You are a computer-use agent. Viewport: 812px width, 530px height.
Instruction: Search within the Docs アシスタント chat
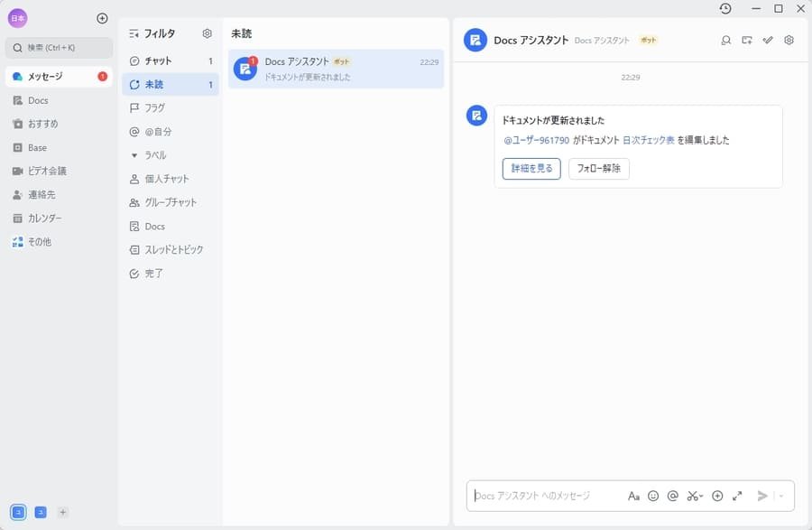click(x=724, y=40)
